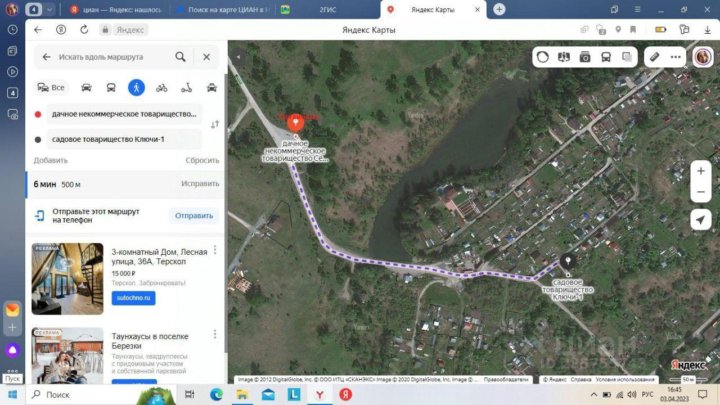
Task: Click the Отправить button
Action: point(194,215)
